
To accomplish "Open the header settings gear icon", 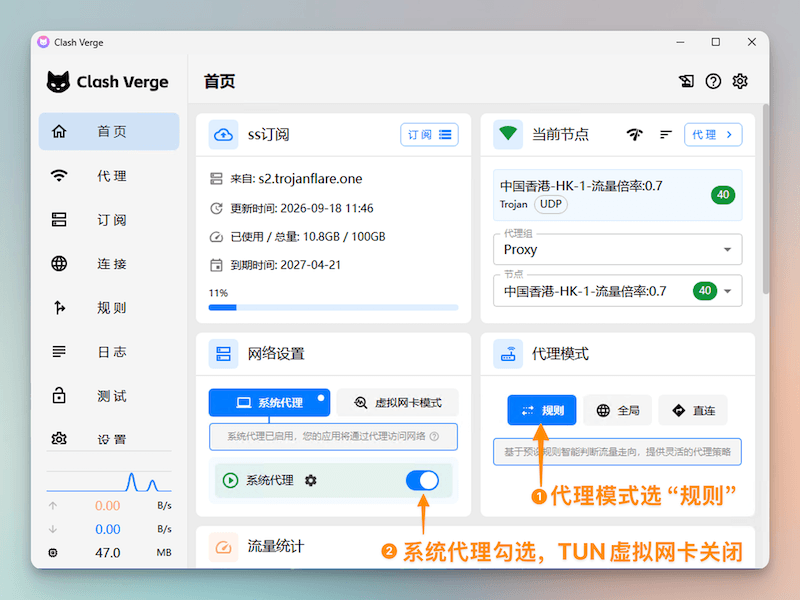I will click(x=740, y=81).
